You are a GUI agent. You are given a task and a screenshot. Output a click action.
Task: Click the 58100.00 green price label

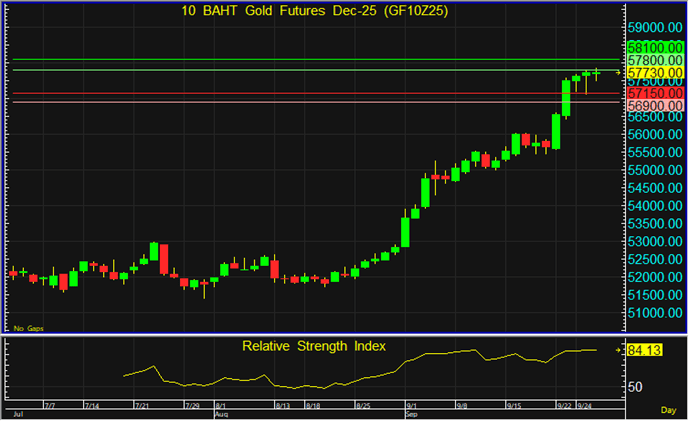[x=654, y=47]
